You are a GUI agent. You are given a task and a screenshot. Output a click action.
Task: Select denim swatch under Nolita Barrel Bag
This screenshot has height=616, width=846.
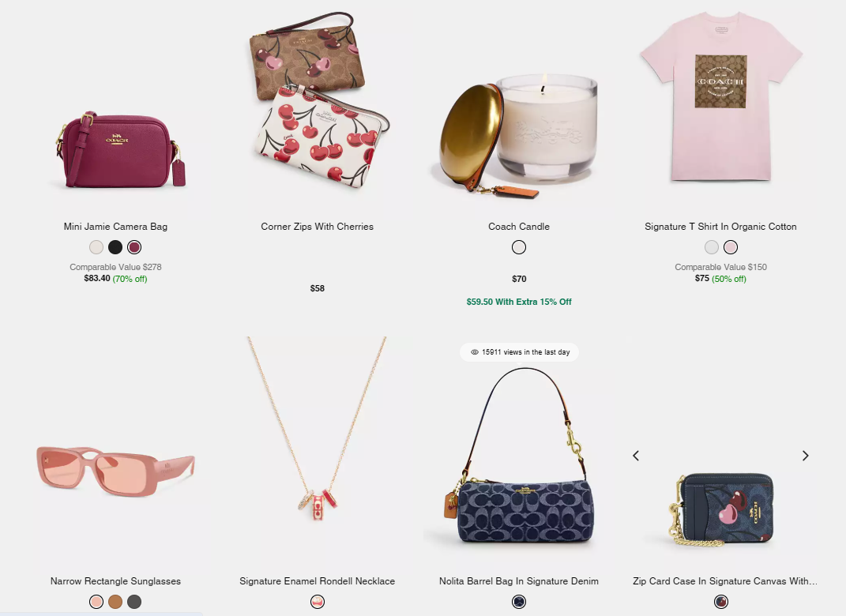pos(519,602)
